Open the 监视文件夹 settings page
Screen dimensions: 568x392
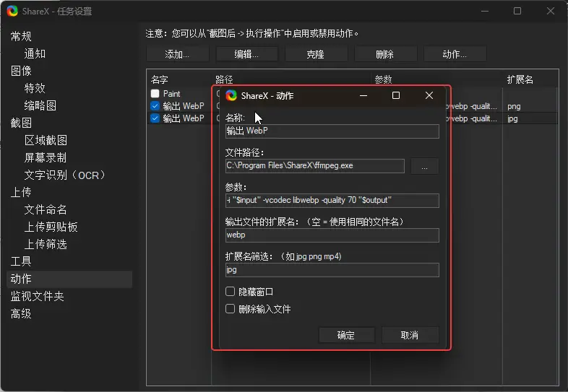(38, 297)
